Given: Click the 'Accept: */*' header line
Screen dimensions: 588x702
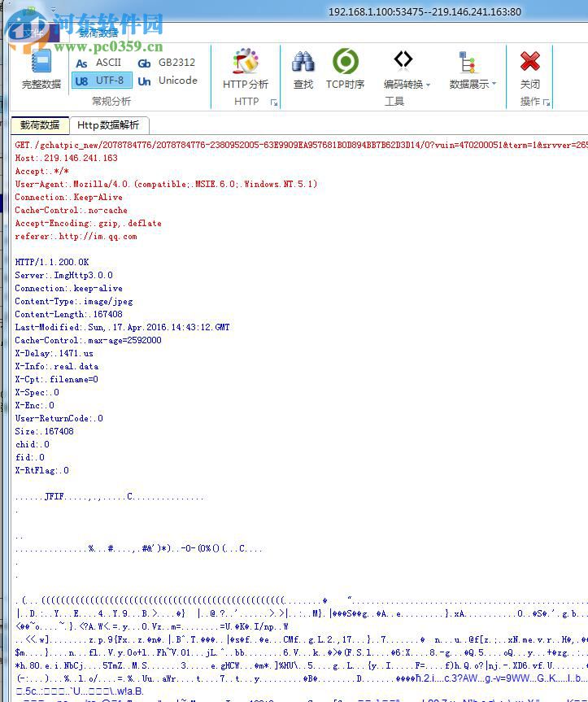Looking at the screenshot, I should click(42, 171).
